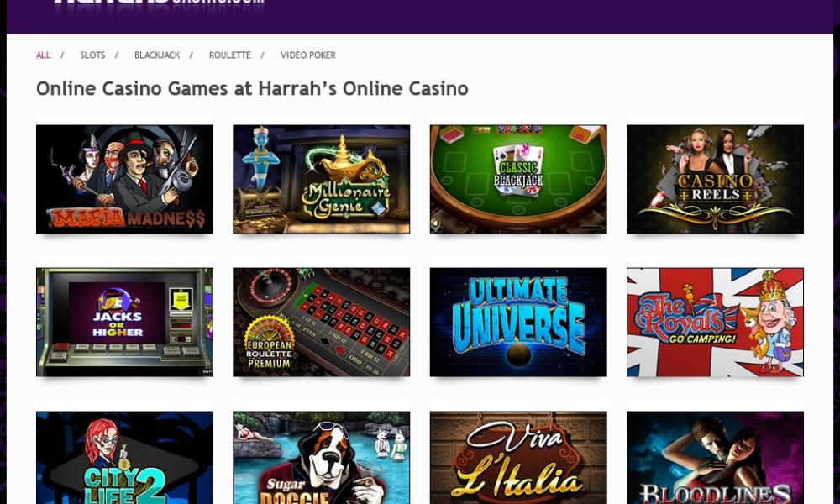Launch the Ultimate Universe slot
The image size is (840, 504).
pos(518,323)
